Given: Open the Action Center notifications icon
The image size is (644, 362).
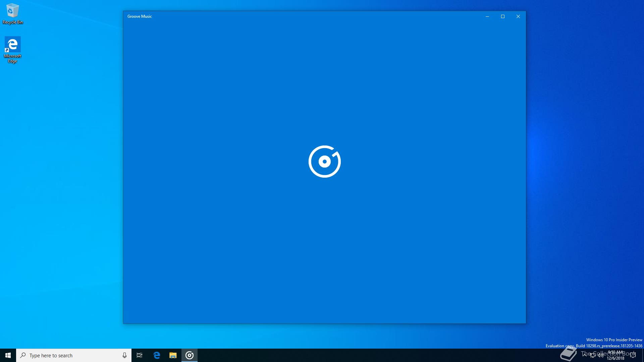Looking at the screenshot, I should coord(633,355).
